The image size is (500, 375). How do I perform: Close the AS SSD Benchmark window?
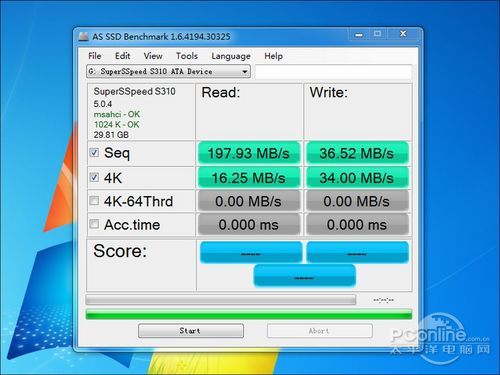click(x=403, y=34)
